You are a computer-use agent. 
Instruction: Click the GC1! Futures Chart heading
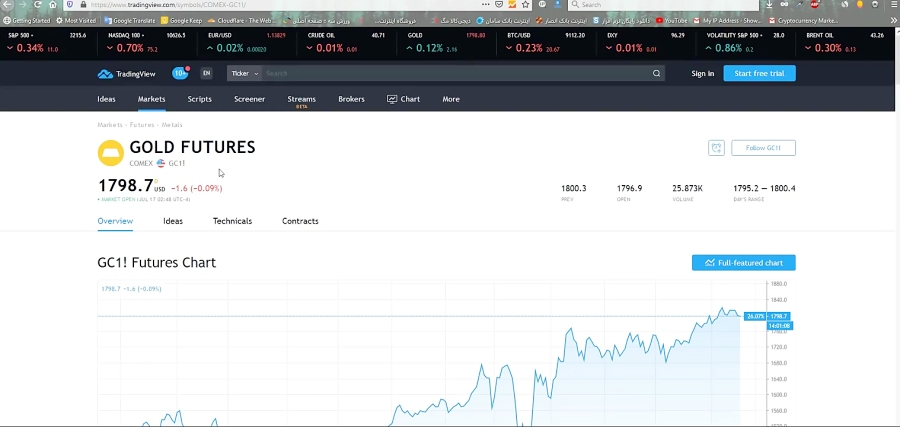pos(157,263)
